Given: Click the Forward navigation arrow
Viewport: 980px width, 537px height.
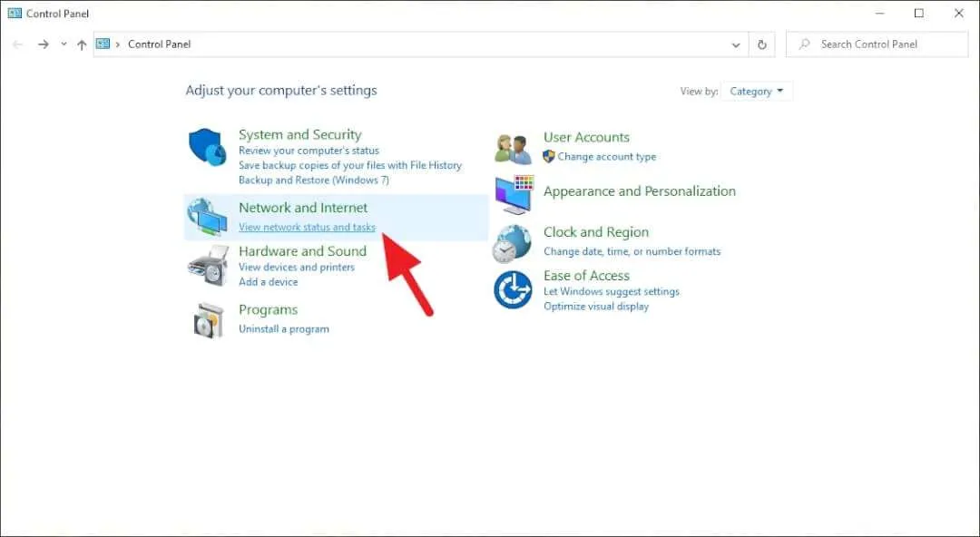Looking at the screenshot, I should coord(44,44).
